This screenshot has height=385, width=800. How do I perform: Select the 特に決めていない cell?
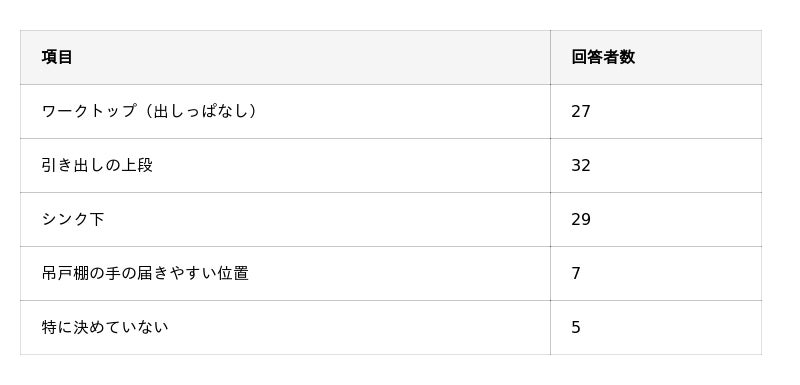pos(285,328)
